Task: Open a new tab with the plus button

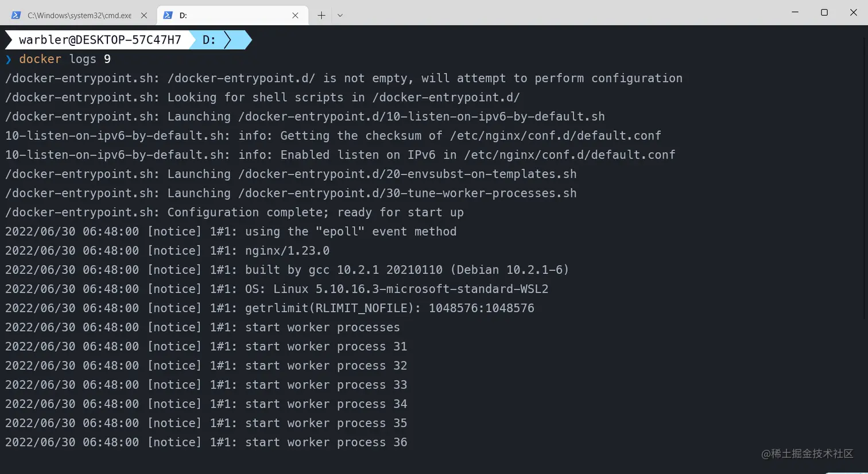Action: [x=321, y=15]
